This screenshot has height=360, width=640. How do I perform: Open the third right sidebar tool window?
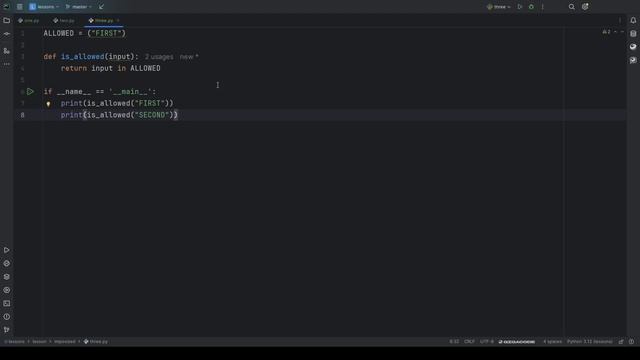point(633,47)
